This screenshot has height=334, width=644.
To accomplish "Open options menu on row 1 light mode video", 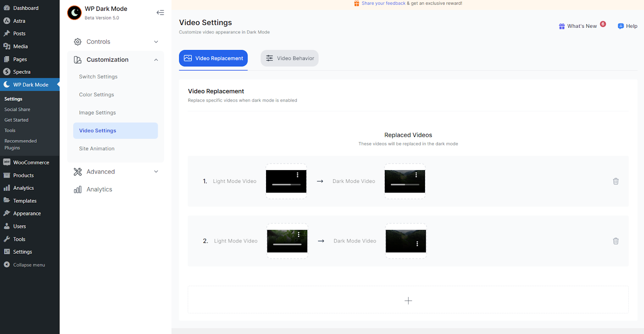I will pos(297,175).
